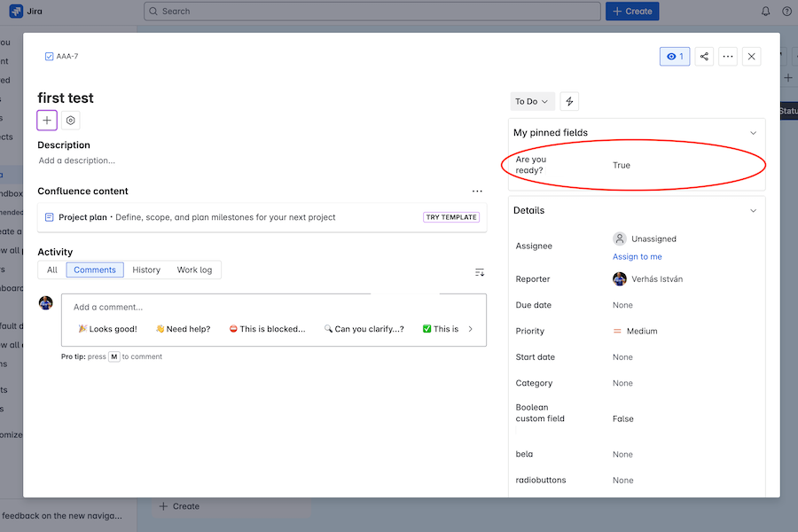798x532 pixels.
Task: Open the apps icon beside plus button
Action: click(x=71, y=121)
